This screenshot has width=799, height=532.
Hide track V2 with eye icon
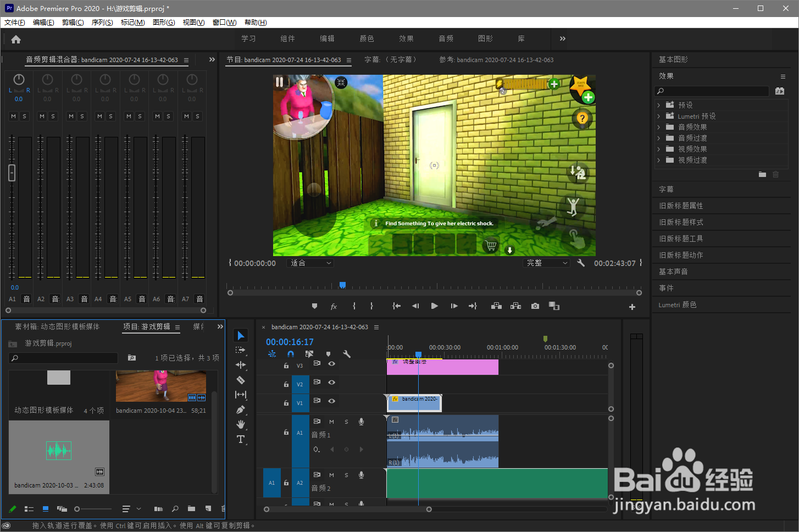click(x=331, y=383)
